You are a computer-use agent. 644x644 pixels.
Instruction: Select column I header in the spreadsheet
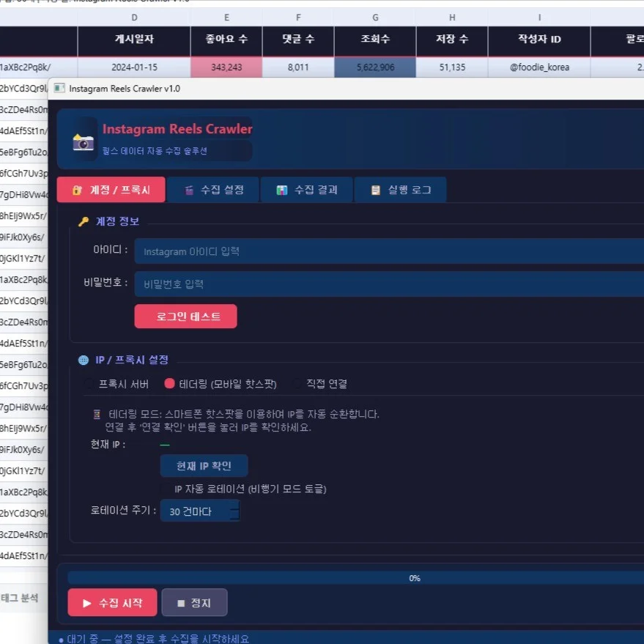(x=539, y=18)
